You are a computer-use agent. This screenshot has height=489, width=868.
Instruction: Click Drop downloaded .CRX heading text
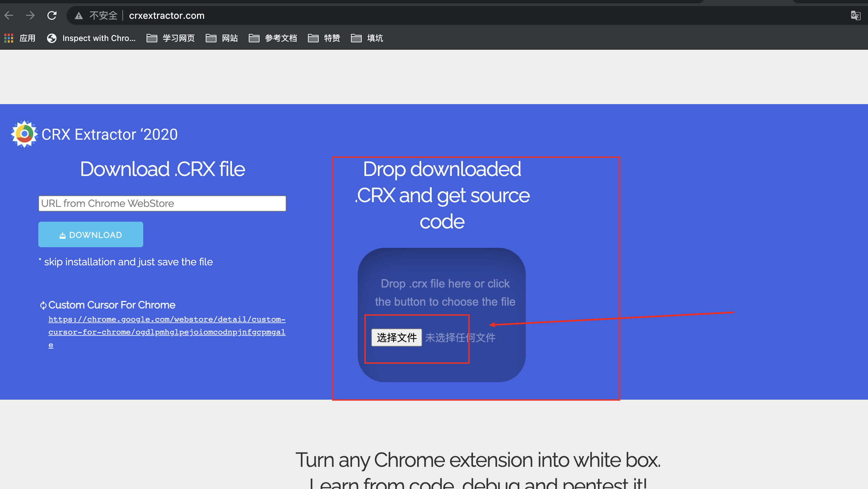[x=442, y=195]
